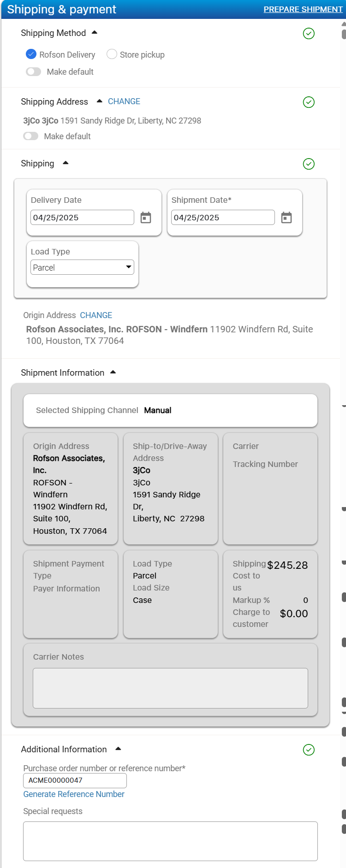This screenshot has width=346, height=868.
Task: Click the PREPARE SHIPMENT link
Action: (x=303, y=9)
